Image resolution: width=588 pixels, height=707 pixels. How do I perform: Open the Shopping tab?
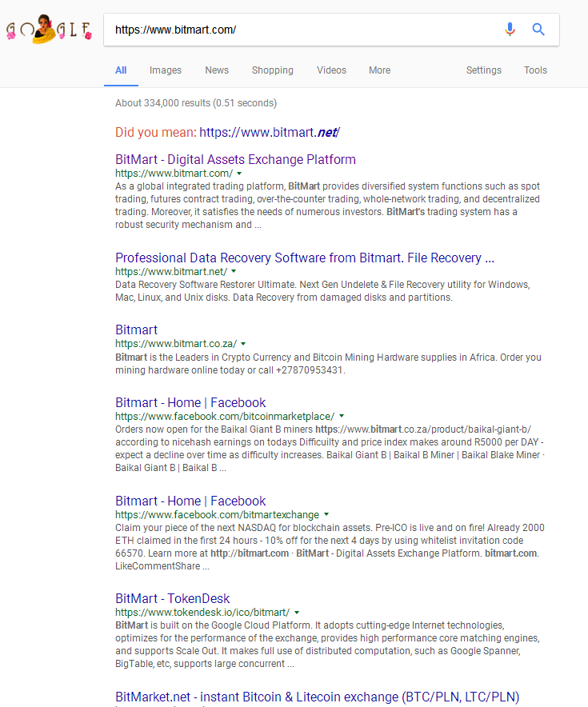272,70
